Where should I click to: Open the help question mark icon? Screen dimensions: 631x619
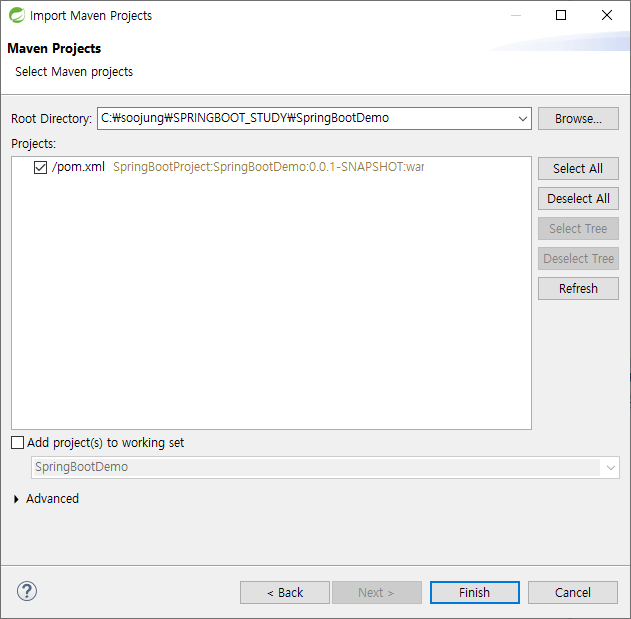click(x=27, y=591)
